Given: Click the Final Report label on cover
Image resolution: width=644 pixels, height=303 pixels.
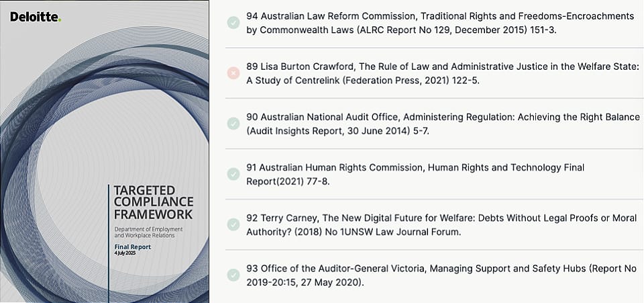Looking at the screenshot, I should (x=131, y=247).
